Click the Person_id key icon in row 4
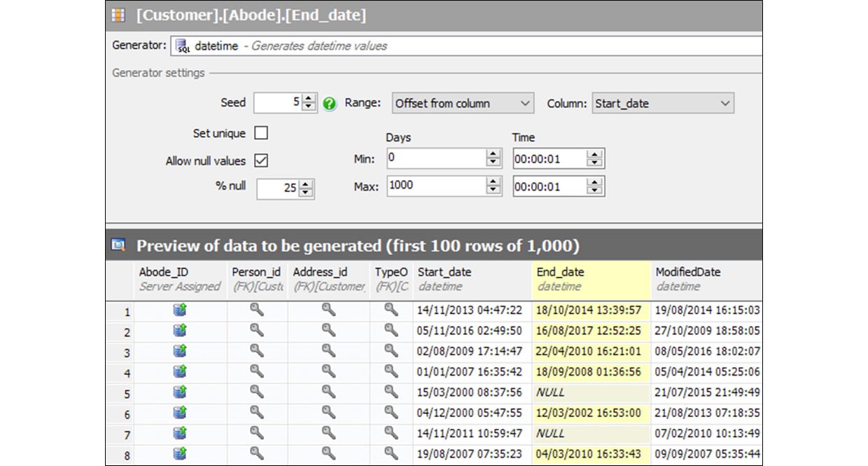 [257, 371]
